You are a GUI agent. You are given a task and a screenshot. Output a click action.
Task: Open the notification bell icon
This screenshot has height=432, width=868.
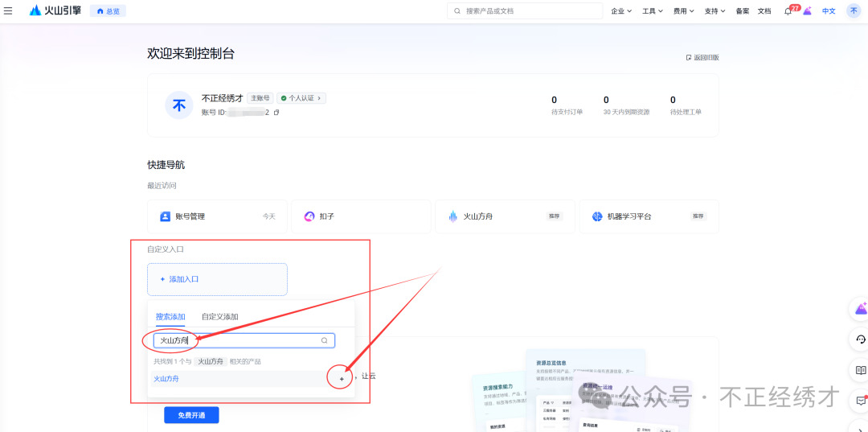[788, 11]
